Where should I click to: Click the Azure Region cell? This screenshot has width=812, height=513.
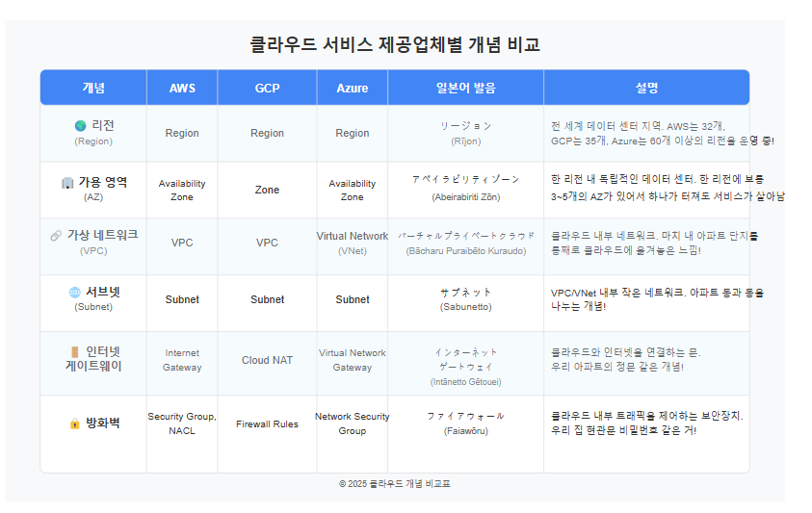click(353, 133)
